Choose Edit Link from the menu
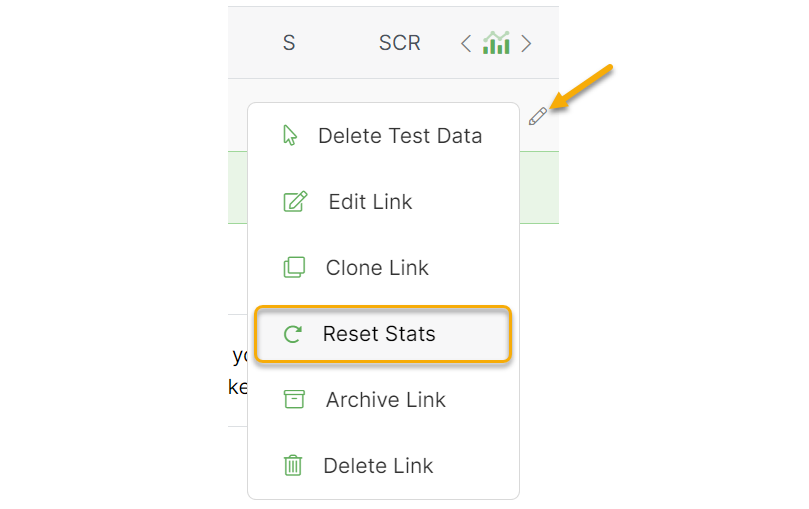809x509 pixels. coord(370,202)
